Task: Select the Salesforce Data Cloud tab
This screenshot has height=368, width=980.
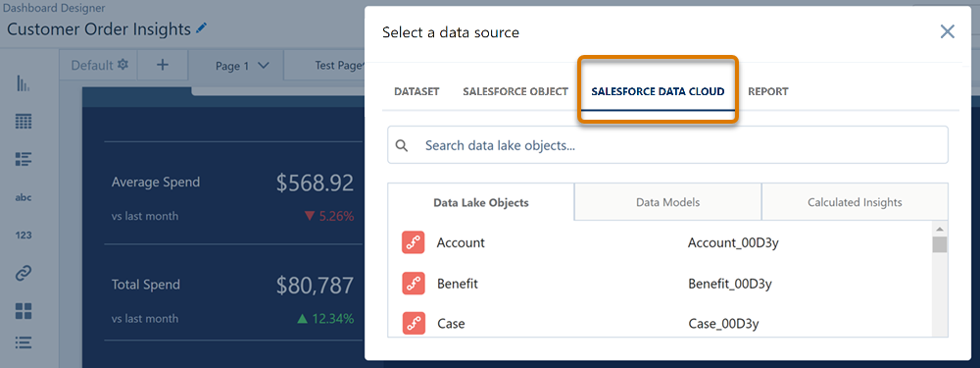Action: (x=658, y=91)
